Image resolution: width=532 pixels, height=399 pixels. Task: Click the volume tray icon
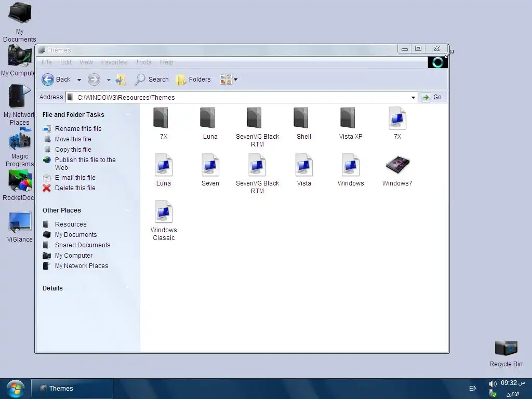point(493,384)
